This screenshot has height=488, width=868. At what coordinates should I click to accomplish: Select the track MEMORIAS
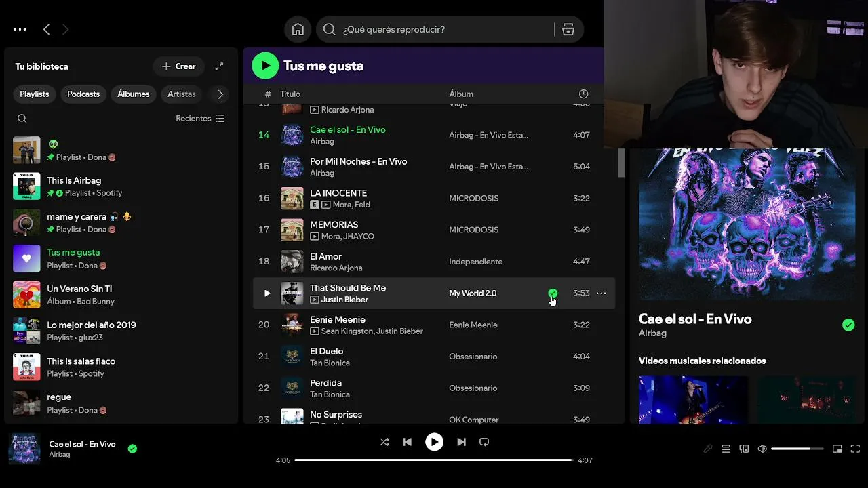click(434, 230)
